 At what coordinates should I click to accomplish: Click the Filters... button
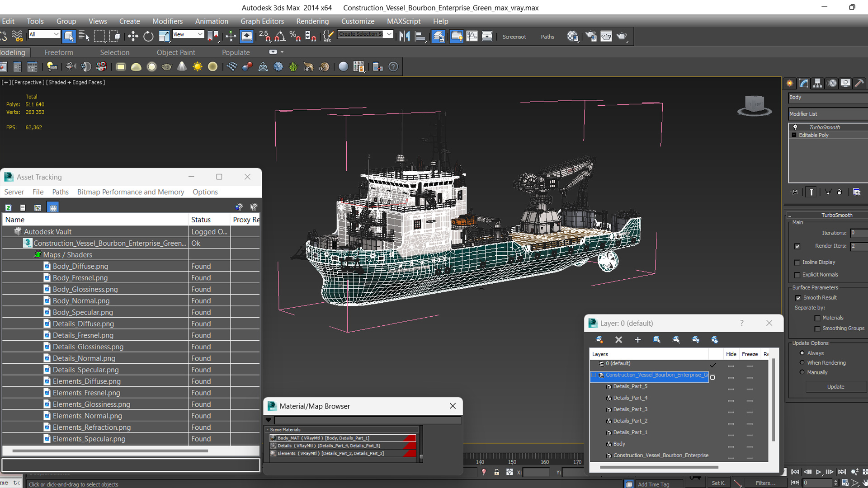click(765, 483)
